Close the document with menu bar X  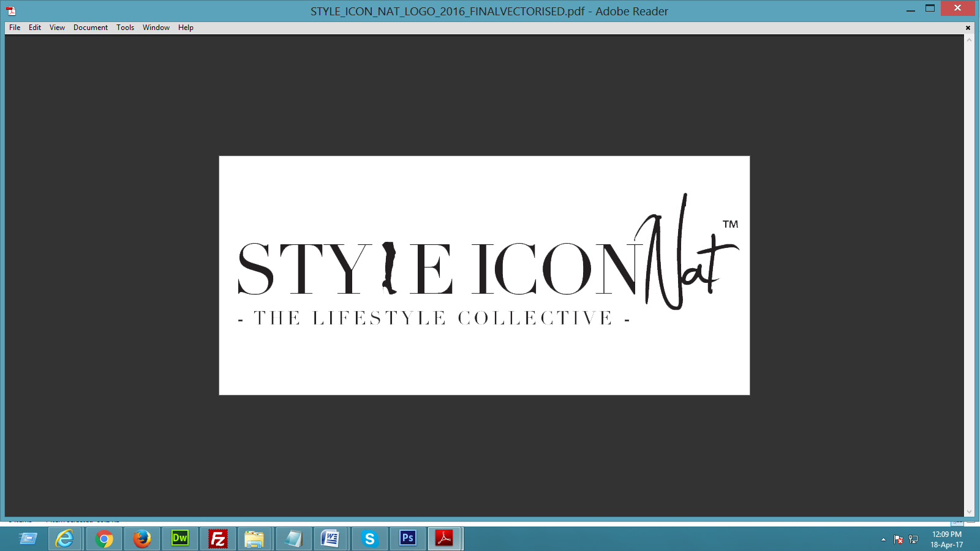(968, 28)
